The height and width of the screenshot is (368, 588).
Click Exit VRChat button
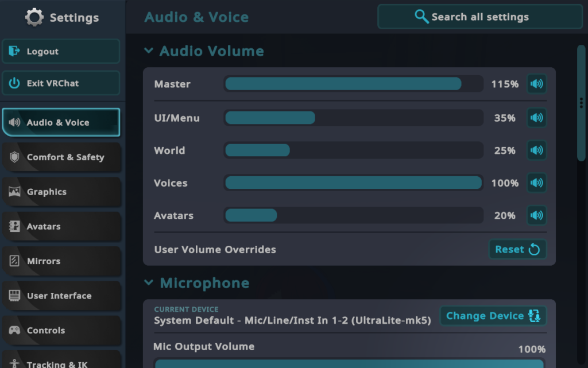coord(61,83)
